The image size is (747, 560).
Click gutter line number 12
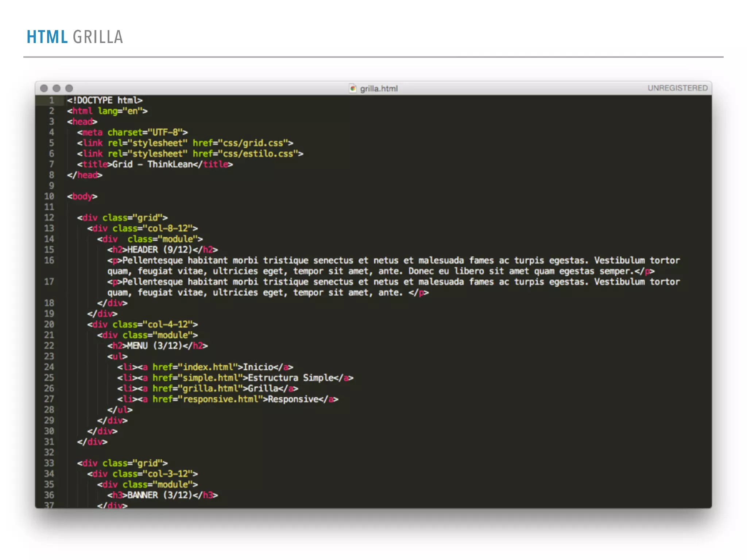pos(49,218)
